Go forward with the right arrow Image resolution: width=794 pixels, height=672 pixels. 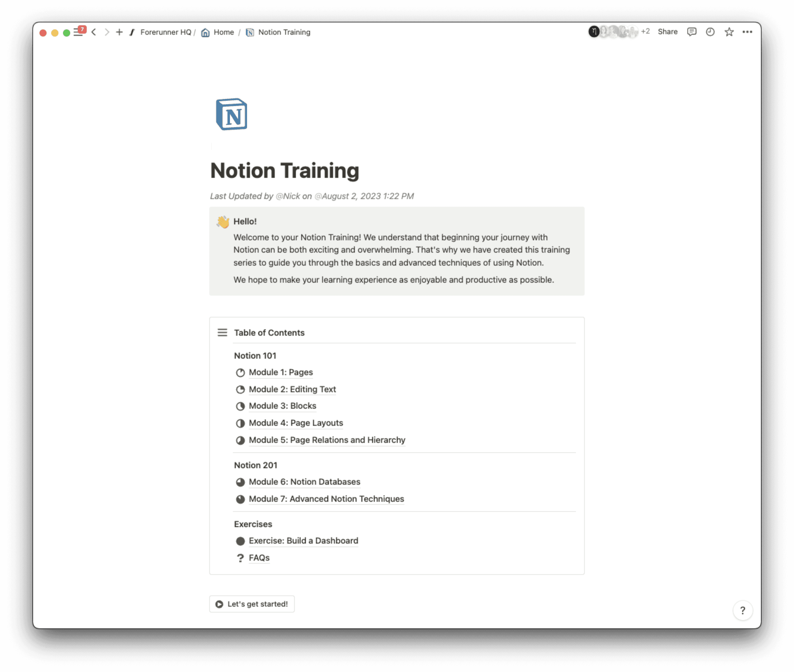(x=107, y=32)
